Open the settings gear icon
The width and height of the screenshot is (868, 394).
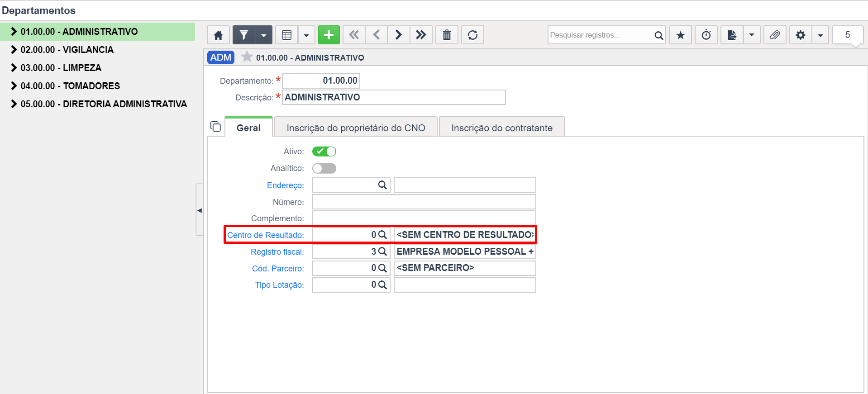coord(801,35)
